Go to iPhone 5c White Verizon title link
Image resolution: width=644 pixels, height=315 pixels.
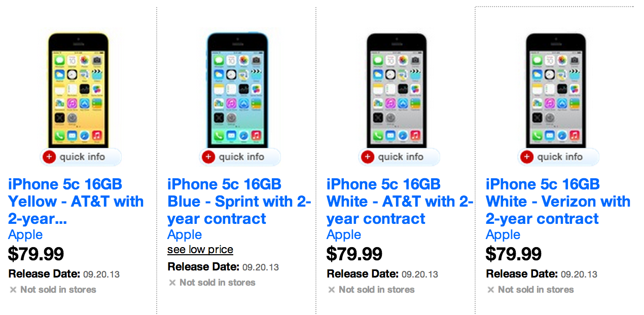click(558, 202)
